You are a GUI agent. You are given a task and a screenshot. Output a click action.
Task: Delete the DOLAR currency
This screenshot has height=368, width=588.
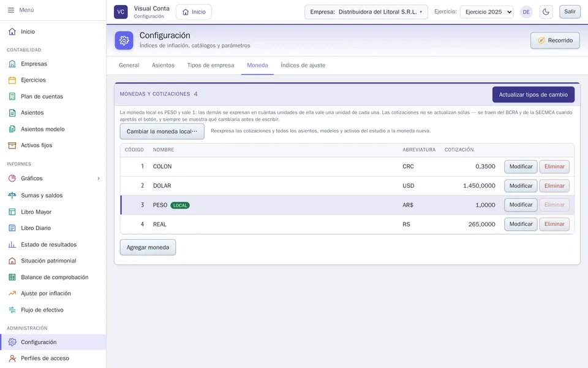point(554,186)
